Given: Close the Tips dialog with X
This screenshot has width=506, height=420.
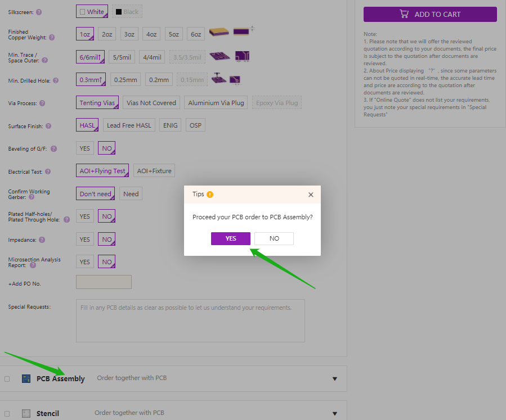Looking at the screenshot, I should 311,195.
